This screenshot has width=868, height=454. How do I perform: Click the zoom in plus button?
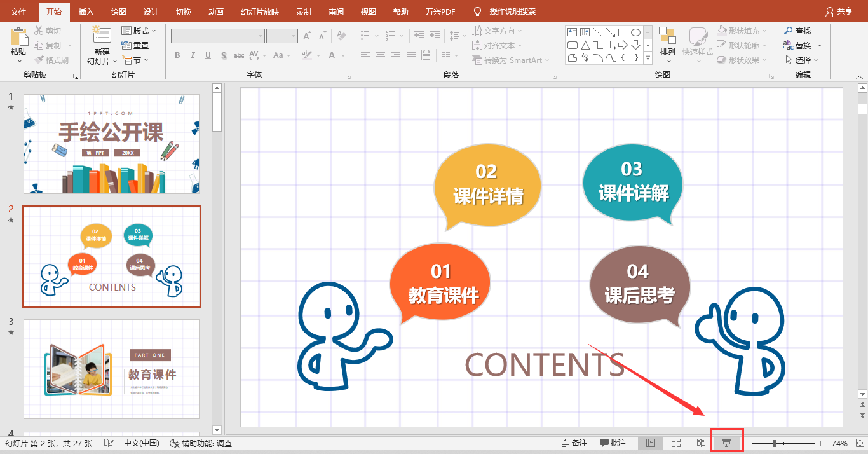tap(821, 443)
